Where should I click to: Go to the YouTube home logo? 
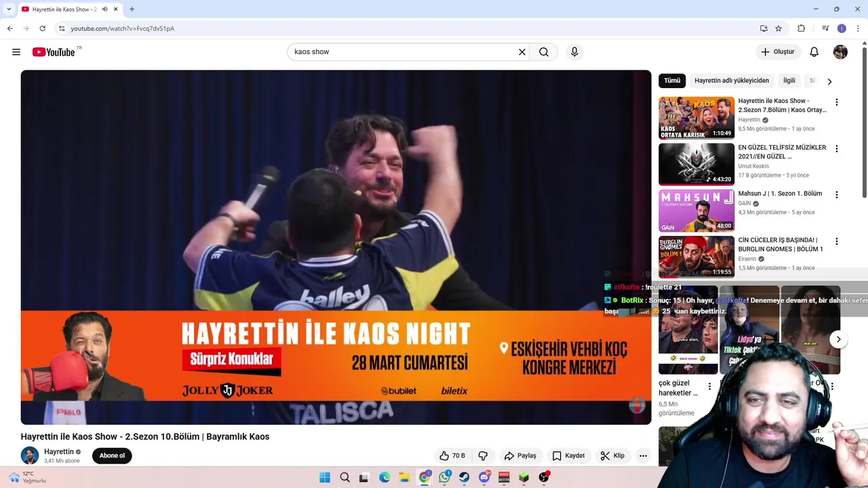pyautogui.click(x=54, y=52)
